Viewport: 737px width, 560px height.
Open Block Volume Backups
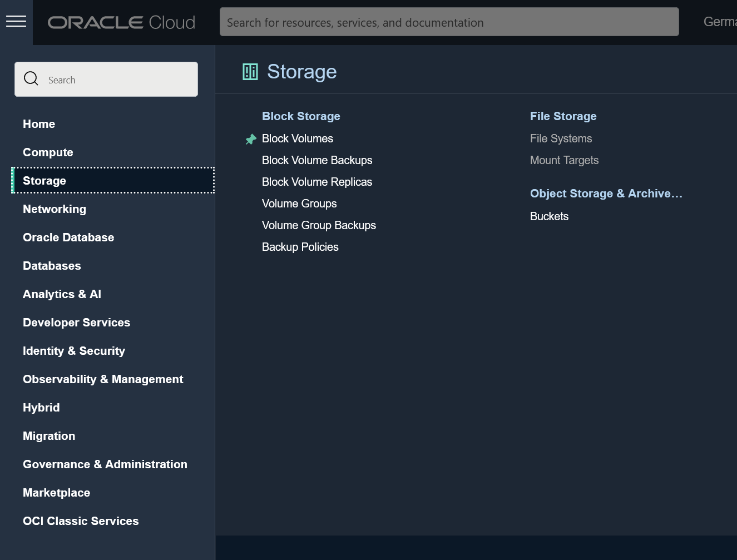pyautogui.click(x=317, y=160)
